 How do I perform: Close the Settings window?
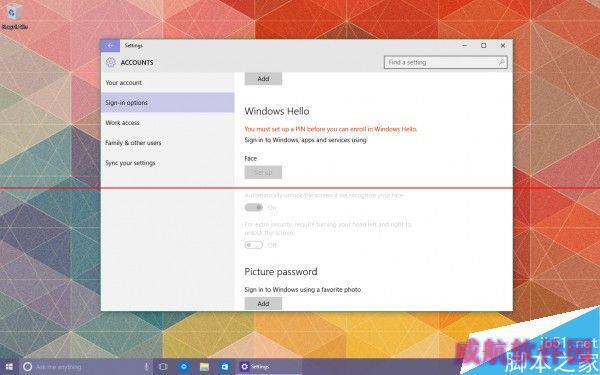coord(503,46)
